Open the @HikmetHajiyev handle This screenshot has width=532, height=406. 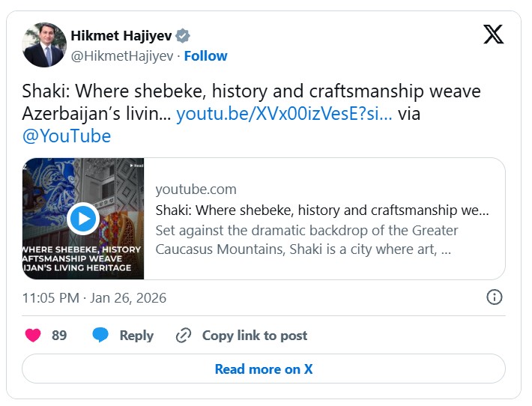tap(122, 56)
